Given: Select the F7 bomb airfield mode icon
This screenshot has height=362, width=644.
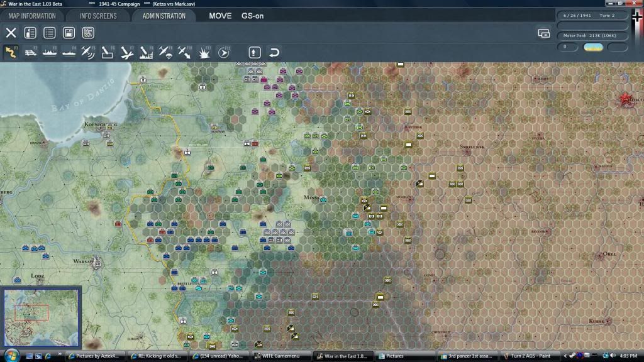Looking at the screenshot, I should [127, 53].
